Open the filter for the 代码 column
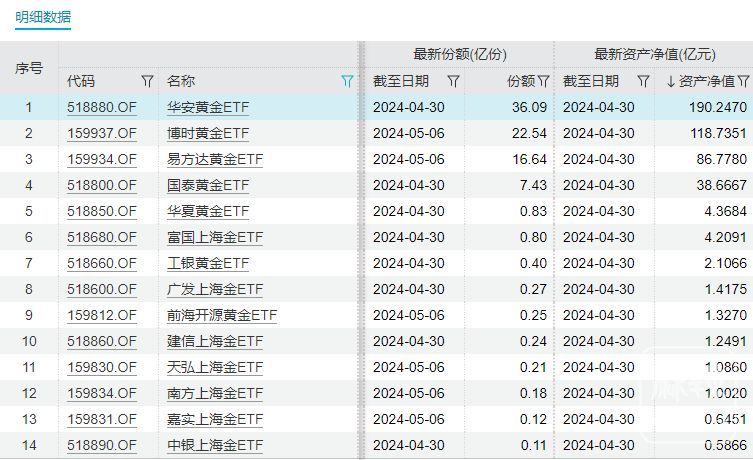This screenshot has height=460, width=753. click(x=147, y=81)
